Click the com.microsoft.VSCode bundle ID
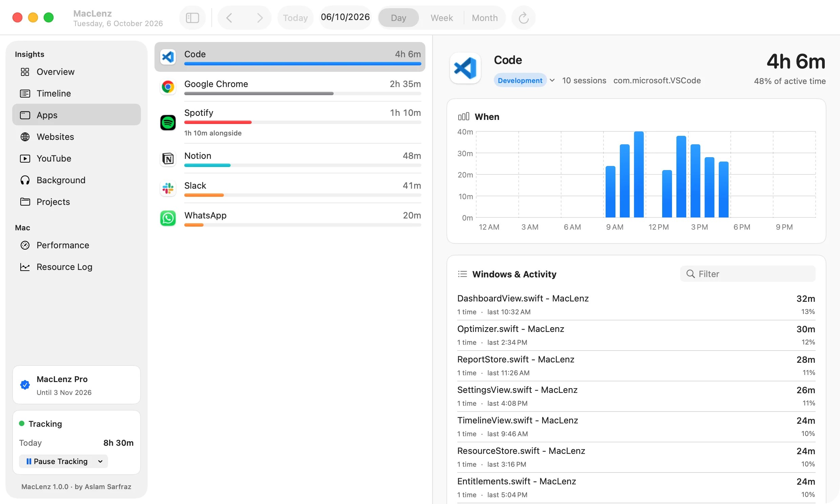The height and width of the screenshot is (504, 840). 657,81
